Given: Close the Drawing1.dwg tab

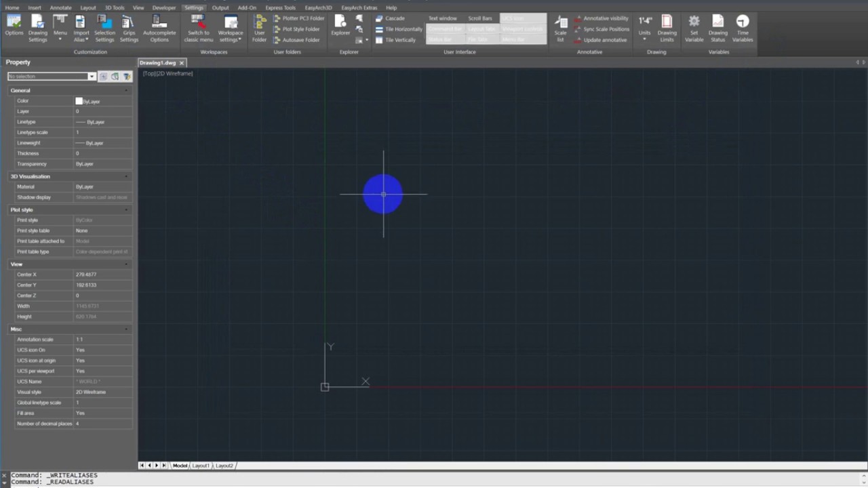Looking at the screenshot, I should (182, 63).
